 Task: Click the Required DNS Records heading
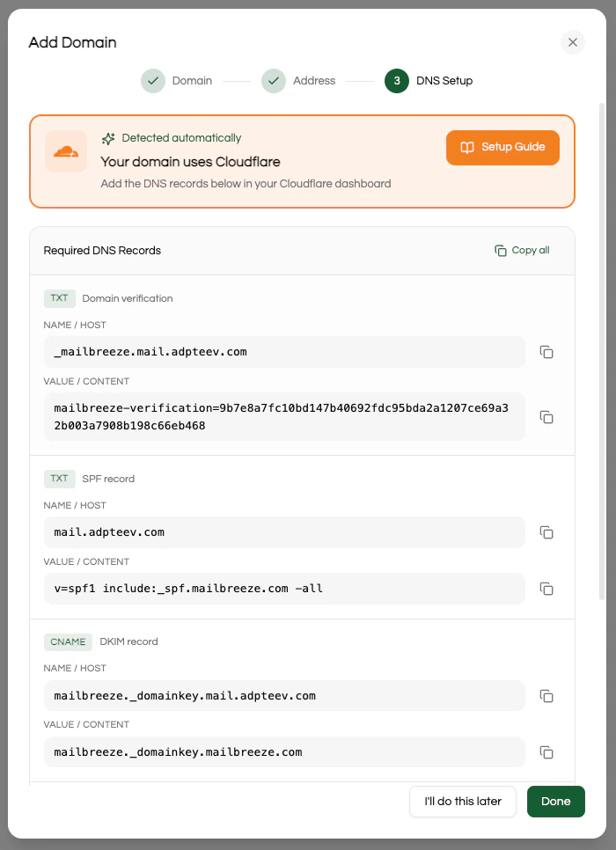(x=102, y=251)
